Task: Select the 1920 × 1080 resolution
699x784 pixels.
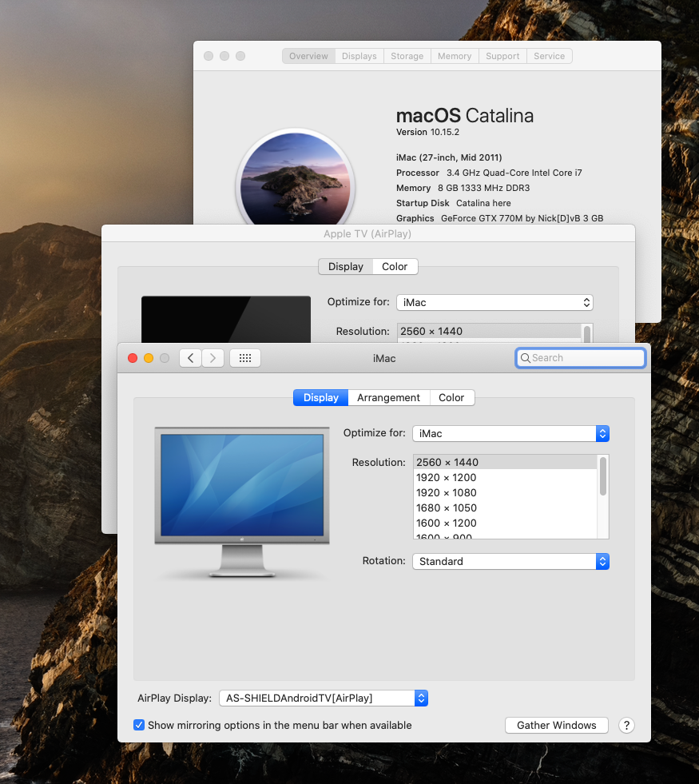Action: (x=505, y=492)
